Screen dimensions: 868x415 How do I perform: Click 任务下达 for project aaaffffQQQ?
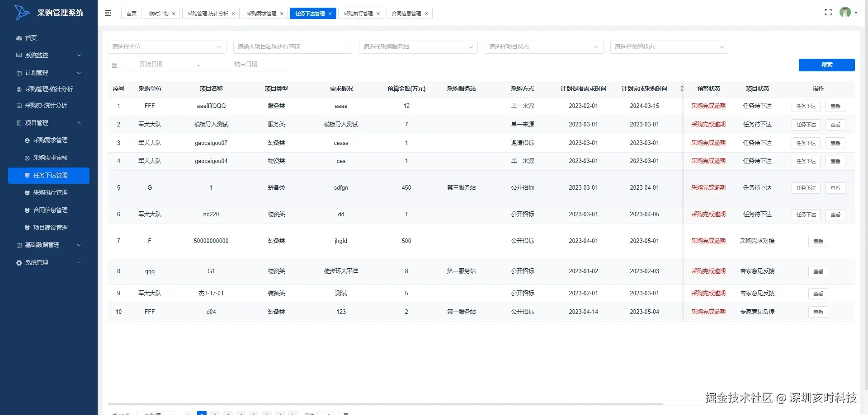806,107
